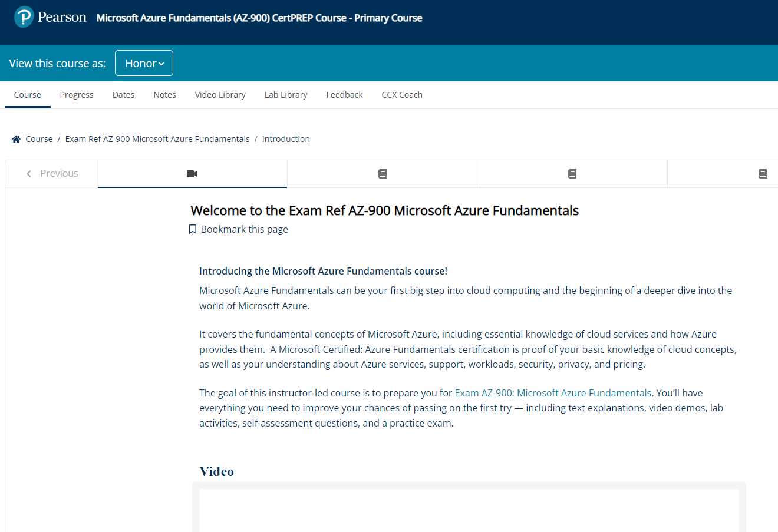The image size is (778, 532).
Task: Open the CCX Coach tab
Action: [x=402, y=95]
